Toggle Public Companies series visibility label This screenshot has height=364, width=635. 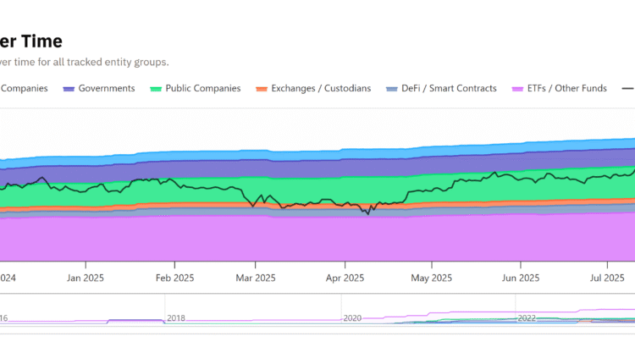tap(202, 88)
